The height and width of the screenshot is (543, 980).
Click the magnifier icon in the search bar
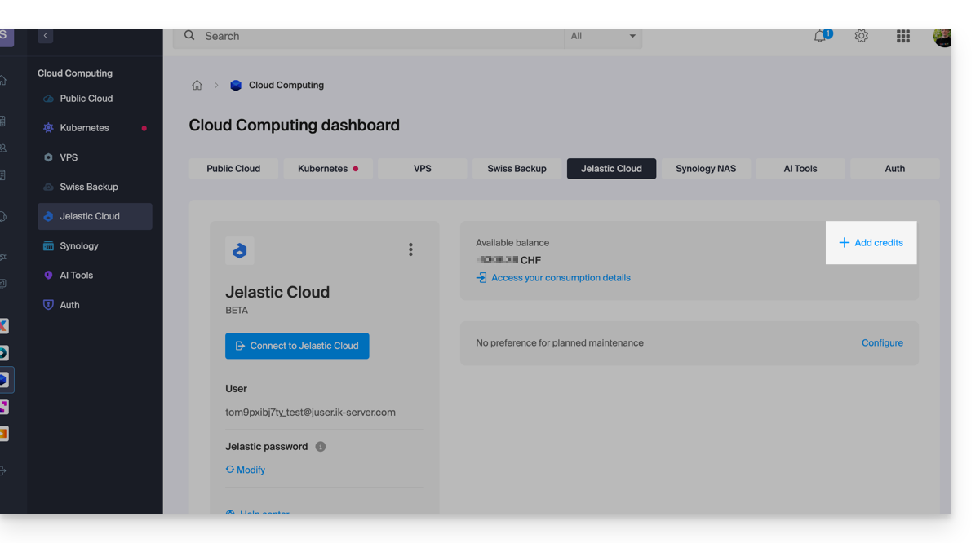[x=189, y=36]
